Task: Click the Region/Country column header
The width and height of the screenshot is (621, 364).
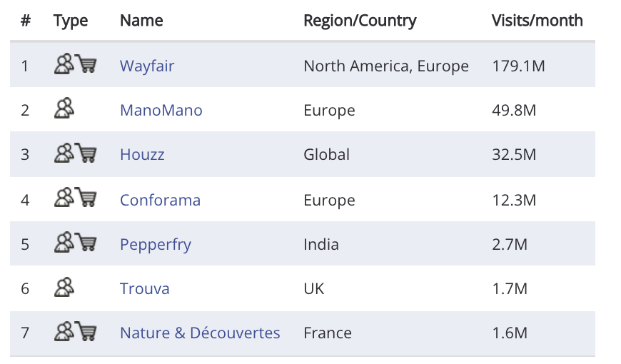Action: [x=360, y=21]
